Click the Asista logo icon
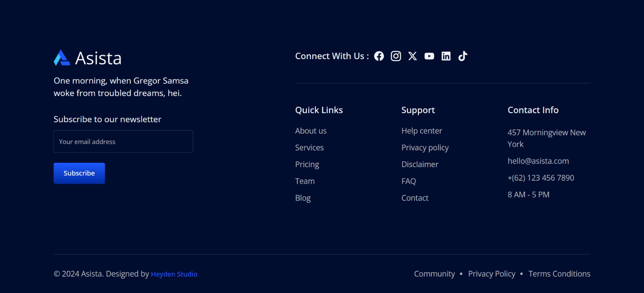 62,58
